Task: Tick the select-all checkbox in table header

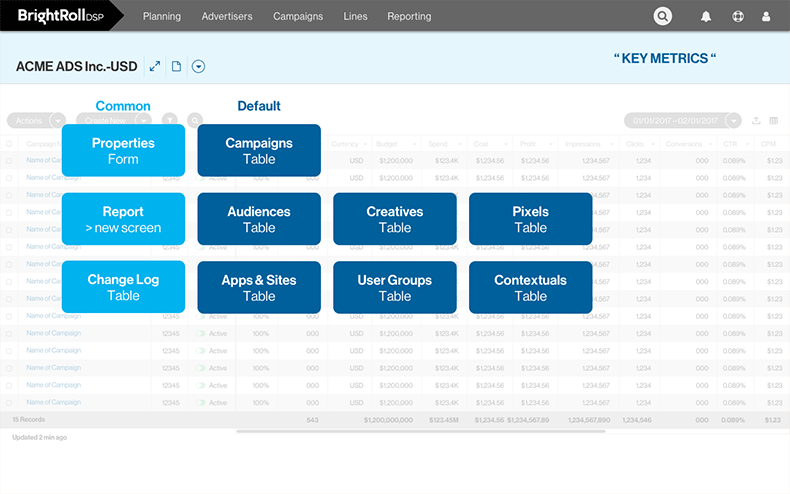Action: [9, 144]
